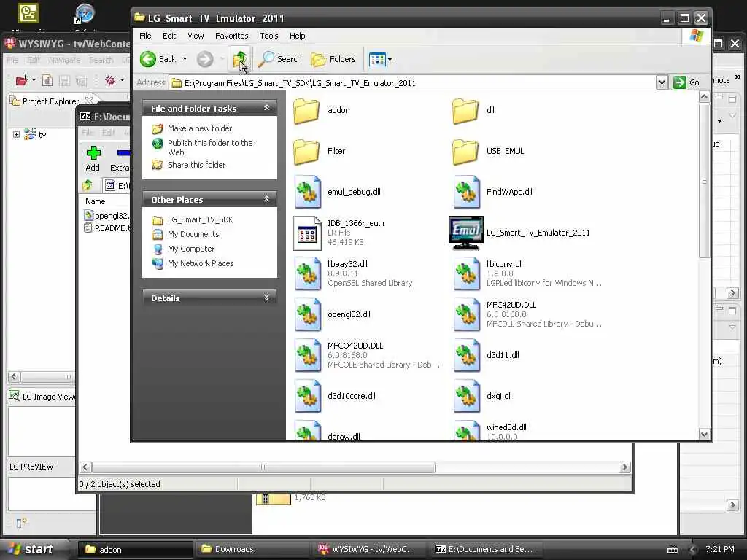Click Publish this folder to the Web
Image resolution: width=747 pixels, height=560 pixels.
click(210, 147)
